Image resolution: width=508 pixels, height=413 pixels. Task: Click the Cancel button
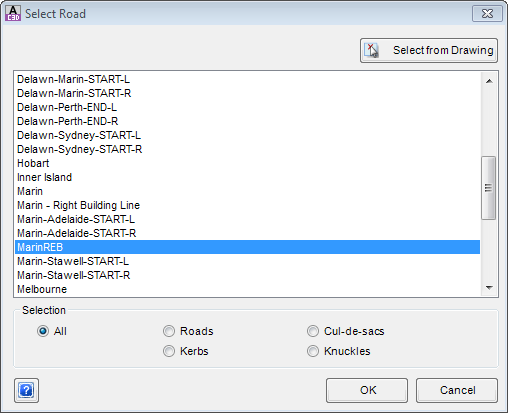(457, 390)
